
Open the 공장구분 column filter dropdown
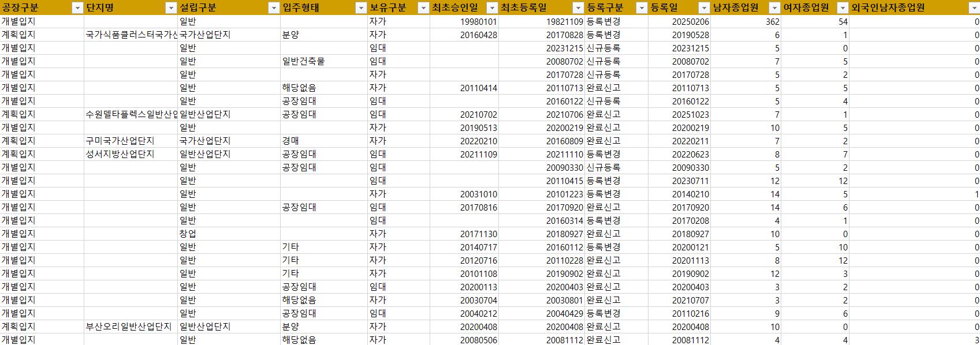(x=77, y=7)
